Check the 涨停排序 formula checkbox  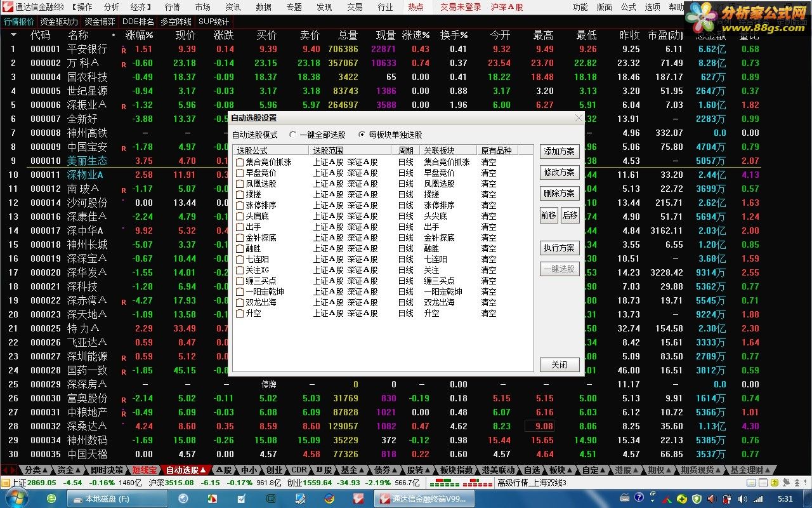240,206
